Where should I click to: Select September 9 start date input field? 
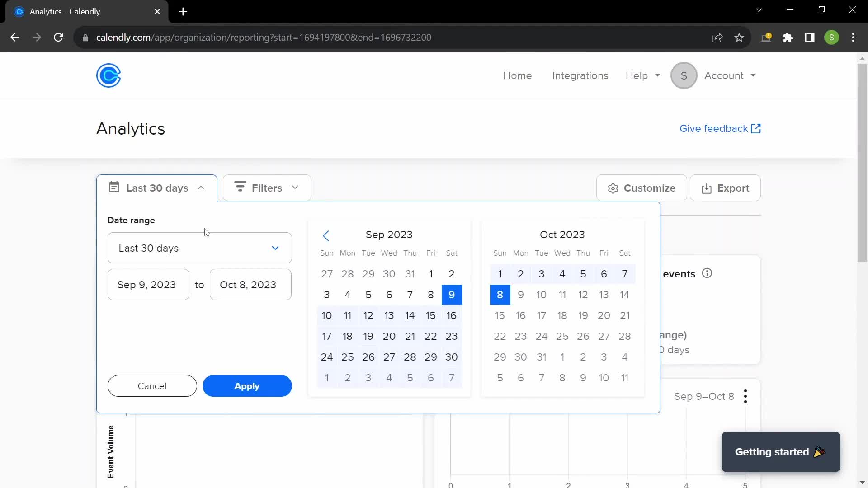146,284
